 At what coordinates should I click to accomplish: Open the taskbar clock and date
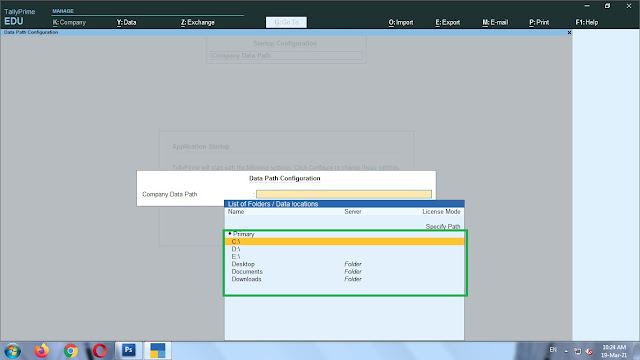[x=613, y=351]
